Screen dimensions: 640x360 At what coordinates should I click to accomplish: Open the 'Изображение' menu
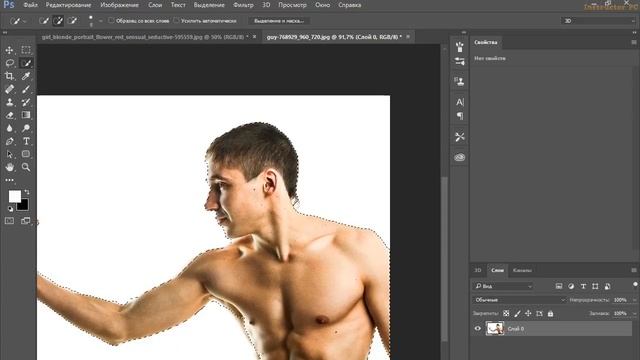pyautogui.click(x=120, y=5)
